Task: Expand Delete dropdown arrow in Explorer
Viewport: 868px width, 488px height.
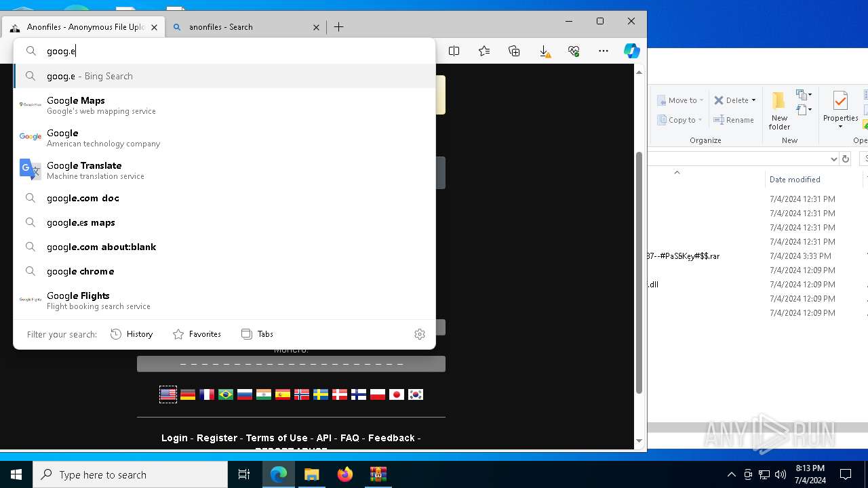Action: (x=753, y=100)
